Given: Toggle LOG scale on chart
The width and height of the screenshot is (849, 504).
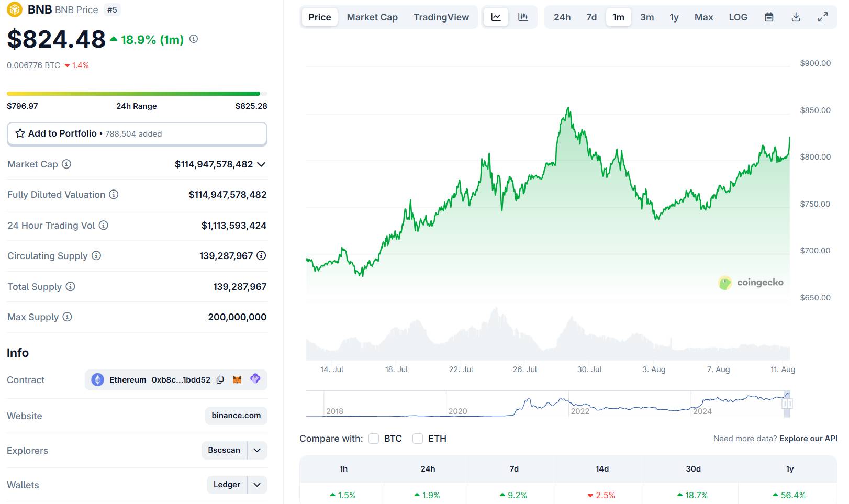Looking at the screenshot, I should [x=738, y=17].
